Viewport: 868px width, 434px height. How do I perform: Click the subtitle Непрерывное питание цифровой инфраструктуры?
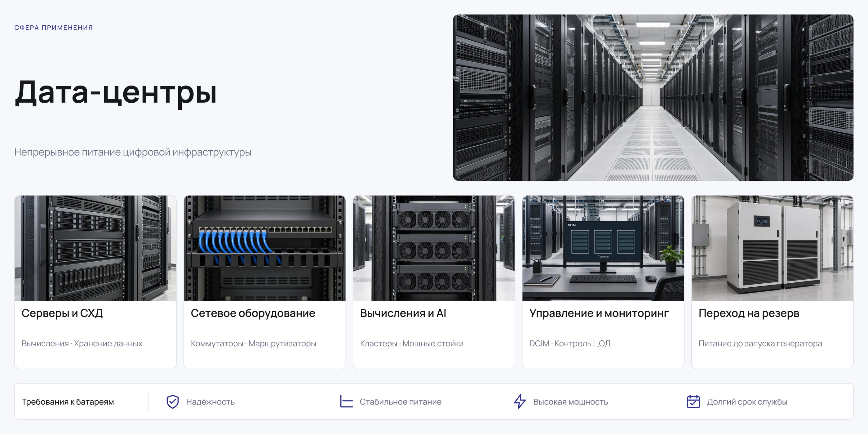coord(133,152)
